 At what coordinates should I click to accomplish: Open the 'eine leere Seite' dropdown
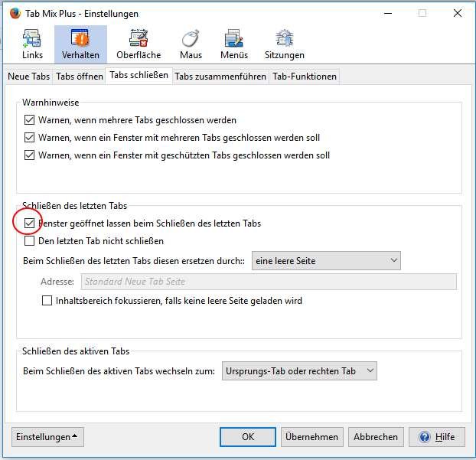tap(326, 260)
